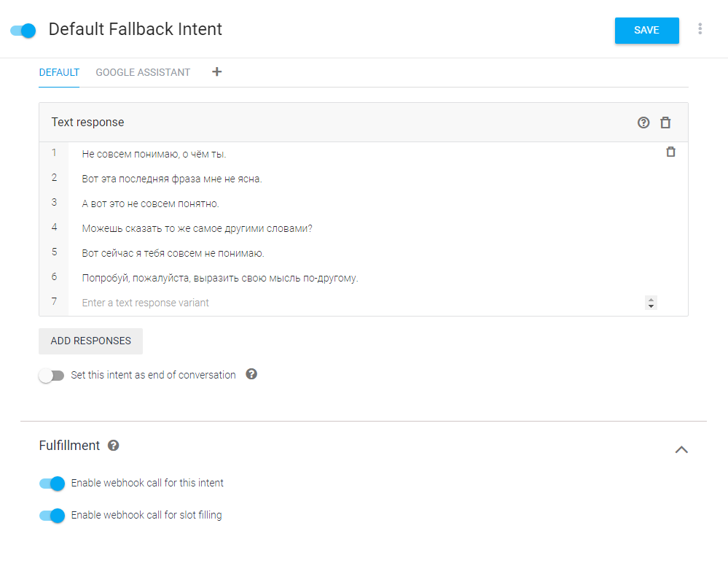Collapse the Fulfillment section

pos(681,449)
